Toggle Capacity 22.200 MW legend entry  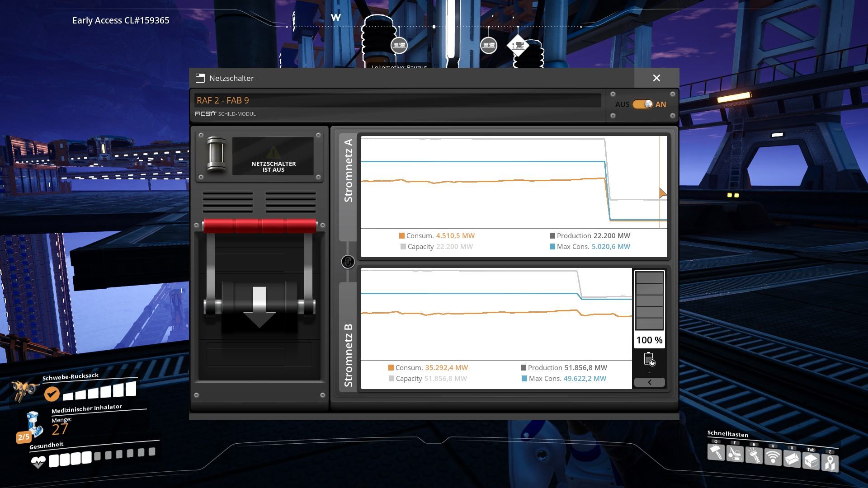click(x=437, y=247)
